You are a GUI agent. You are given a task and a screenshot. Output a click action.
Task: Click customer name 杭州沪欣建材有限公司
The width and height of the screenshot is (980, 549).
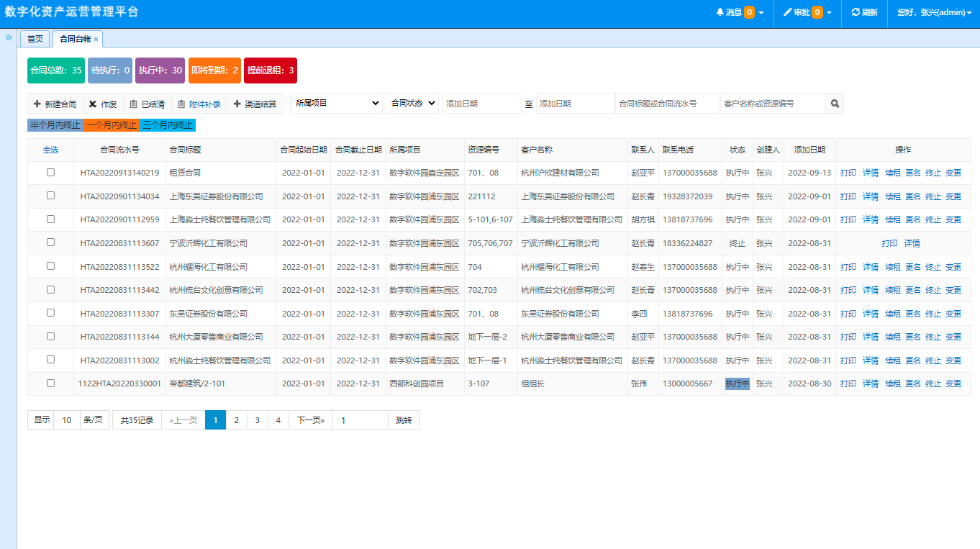pyautogui.click(x=560, y=173)
